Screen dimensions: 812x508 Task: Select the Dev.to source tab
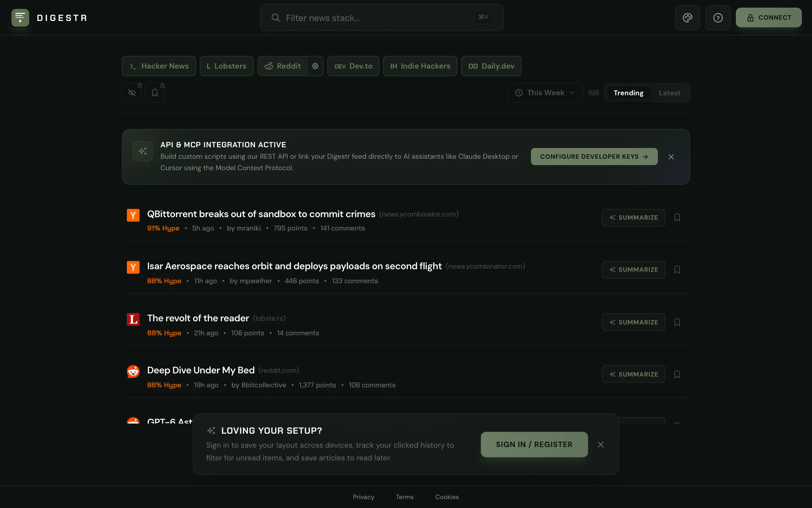(x=353, y=66)
